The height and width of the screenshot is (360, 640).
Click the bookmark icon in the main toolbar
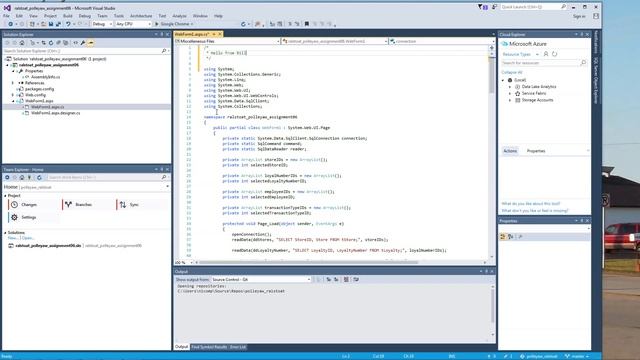pos(307,24)
